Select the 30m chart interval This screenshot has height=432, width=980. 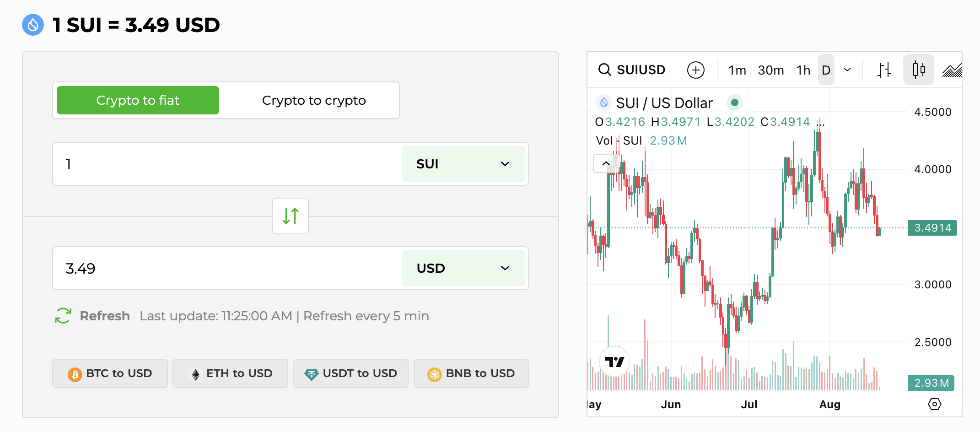[770, 70]
